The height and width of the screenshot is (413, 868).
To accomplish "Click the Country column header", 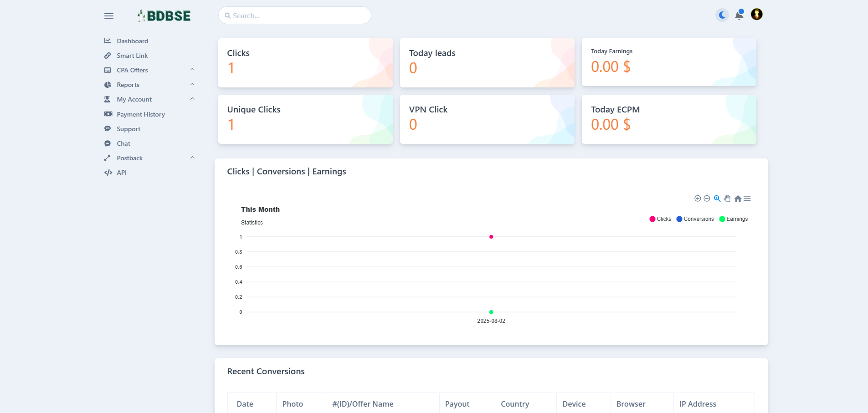I will pyautogui.click(x=515, y=404).
